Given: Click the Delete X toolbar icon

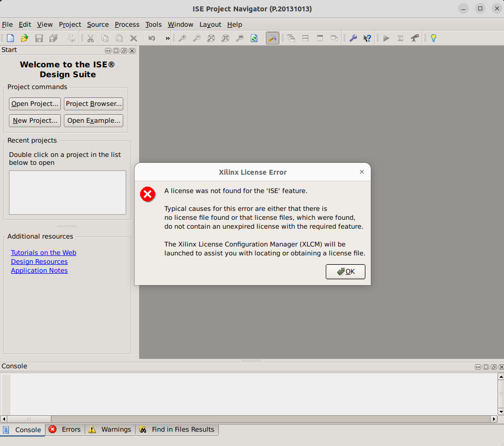Looking at the screenshot, I should tap(134, 38).
